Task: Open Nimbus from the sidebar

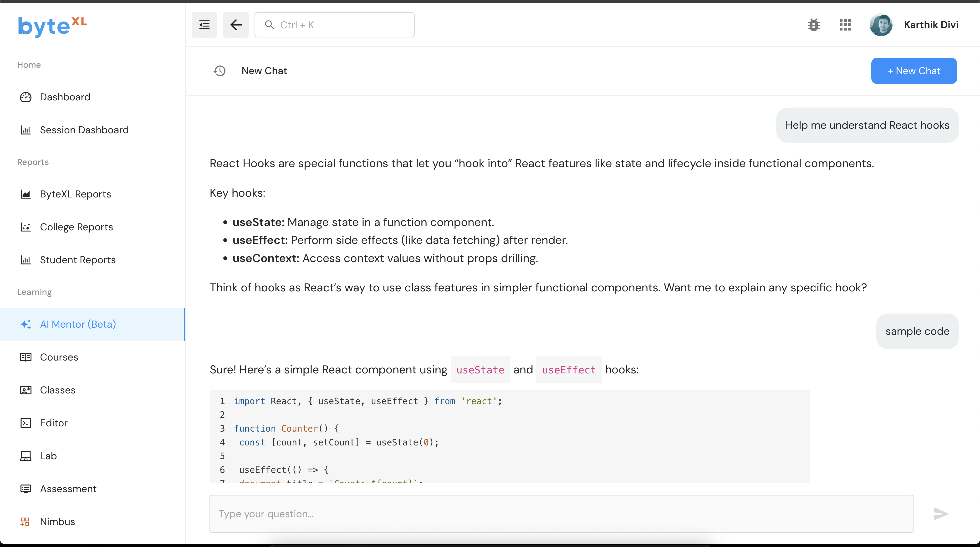Action: click(57, 521)
